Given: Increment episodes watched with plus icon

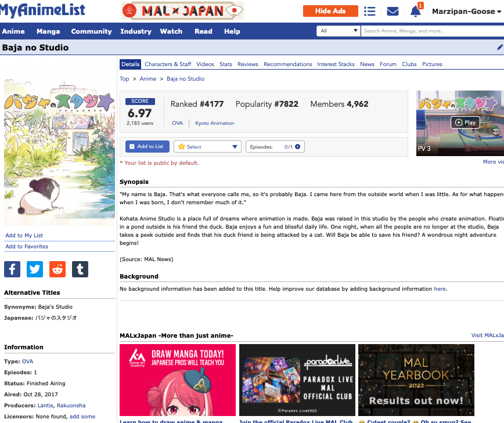Looking at the screenshot, I should coord(298,147).
